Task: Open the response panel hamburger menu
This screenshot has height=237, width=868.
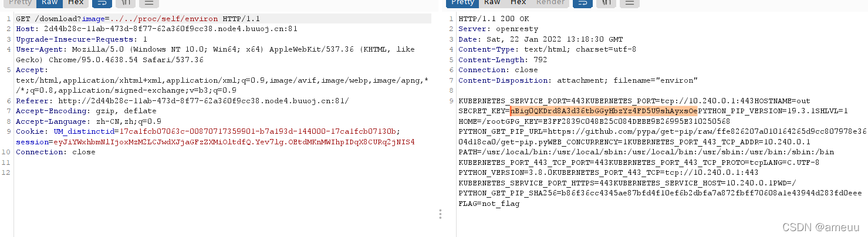Action: (x=629, y=3)
